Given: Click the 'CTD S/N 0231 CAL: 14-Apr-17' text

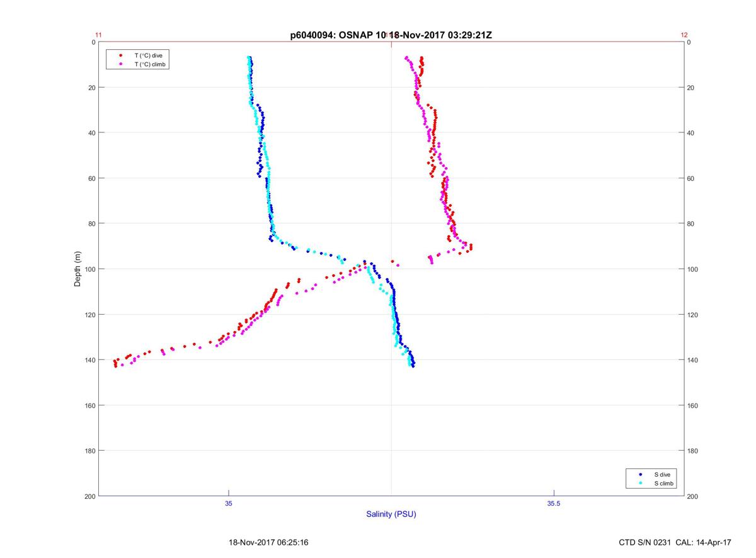Looking at the screenshot, I should click(x=675, y=542).
